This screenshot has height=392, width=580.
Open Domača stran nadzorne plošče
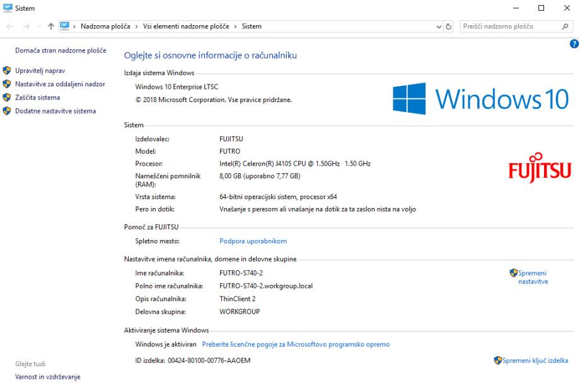(61, 50)
